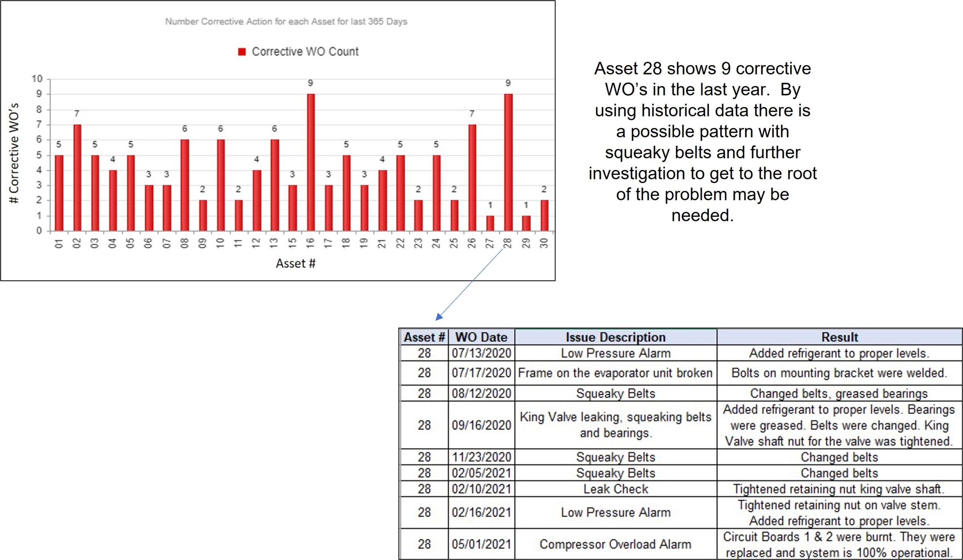The width and height of the screenshot is (963, 560).
Task: Click the red Corrective WO Count legend swatch
Action: pyautogui.click(x=242, y=52)
